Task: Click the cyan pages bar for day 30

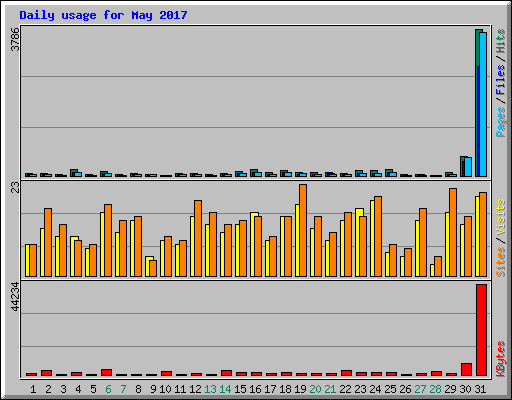Action: pyautogui.click(x=468, y=167)
